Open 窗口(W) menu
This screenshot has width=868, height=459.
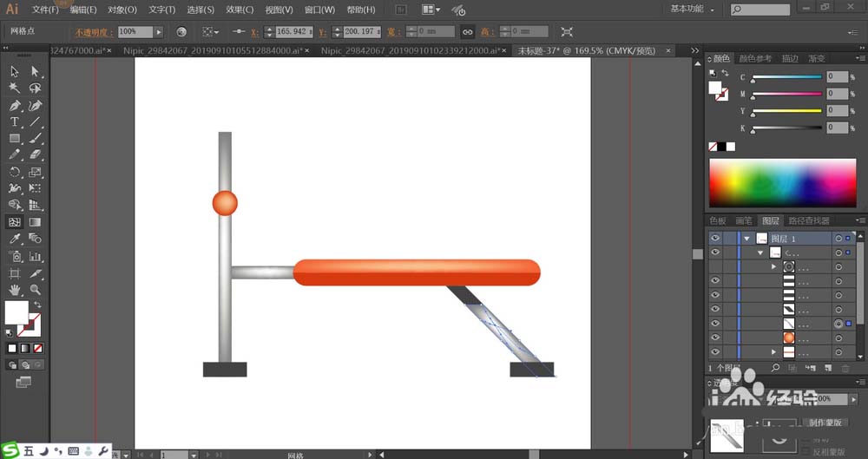coord(320,10)
